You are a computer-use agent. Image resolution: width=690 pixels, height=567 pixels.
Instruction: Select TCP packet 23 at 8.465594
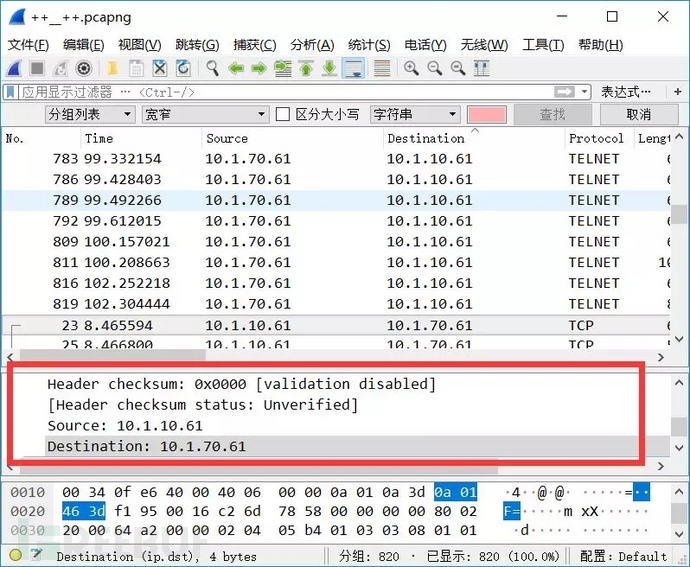[336, 325]
